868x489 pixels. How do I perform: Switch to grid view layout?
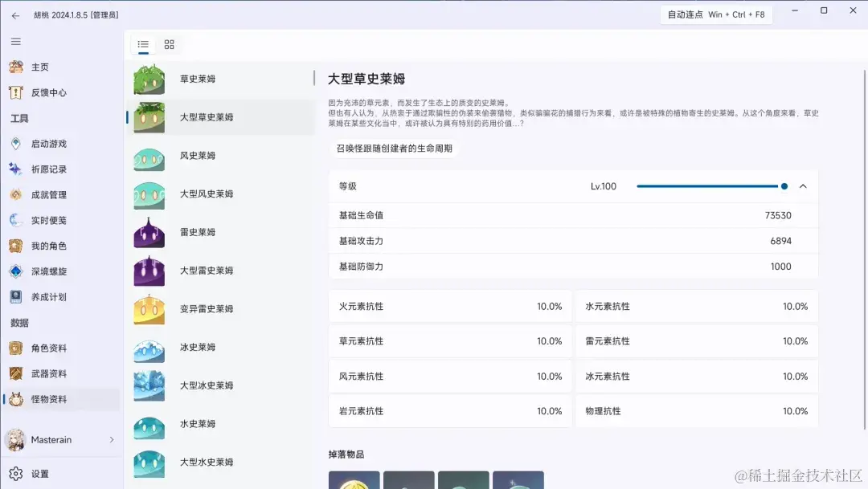168,45
